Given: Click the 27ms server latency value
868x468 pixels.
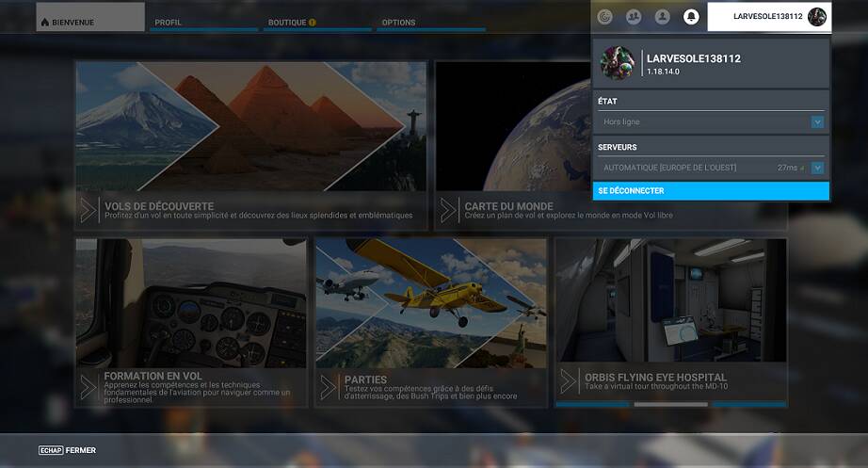Looking at the screenshot, I should [x=787, y=168].
